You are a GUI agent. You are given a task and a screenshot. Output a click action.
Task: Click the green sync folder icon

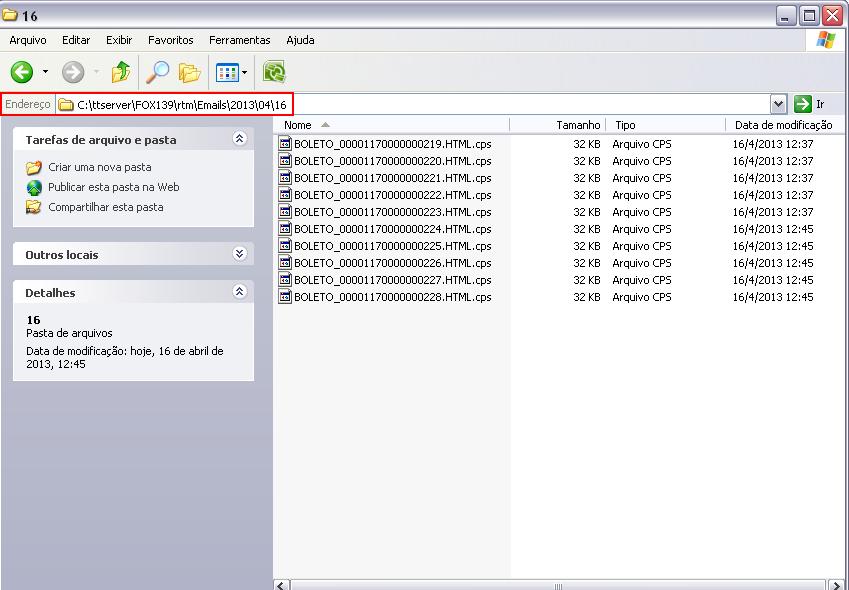[x=274, y=72]
